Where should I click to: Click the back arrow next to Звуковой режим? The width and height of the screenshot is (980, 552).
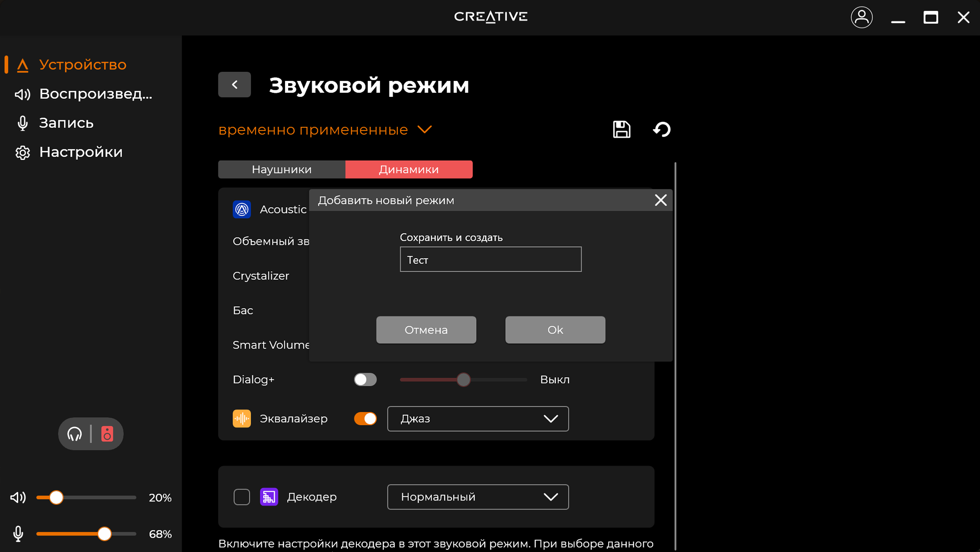tap(234, 85)
